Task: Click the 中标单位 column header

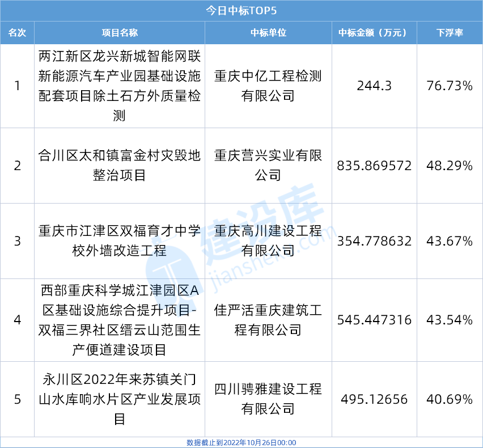Action: [268, 33]
